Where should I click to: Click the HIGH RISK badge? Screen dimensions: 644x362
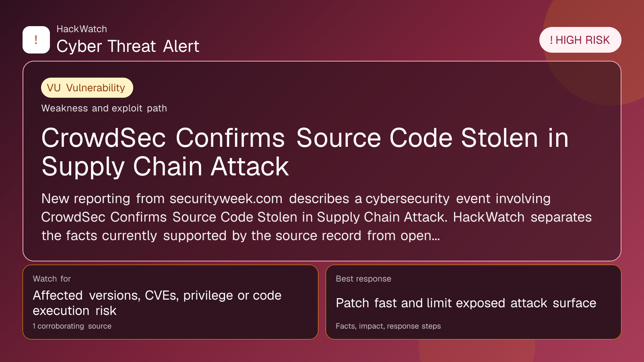click(x=580, y=40)
